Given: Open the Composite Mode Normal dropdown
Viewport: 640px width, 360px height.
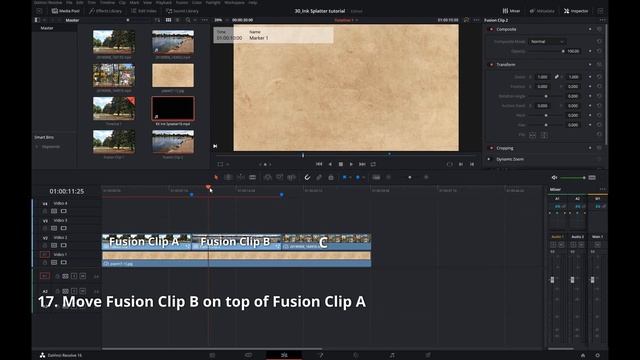Looking at the screenshot, I should pyautogui.click(x=547, y=42).
